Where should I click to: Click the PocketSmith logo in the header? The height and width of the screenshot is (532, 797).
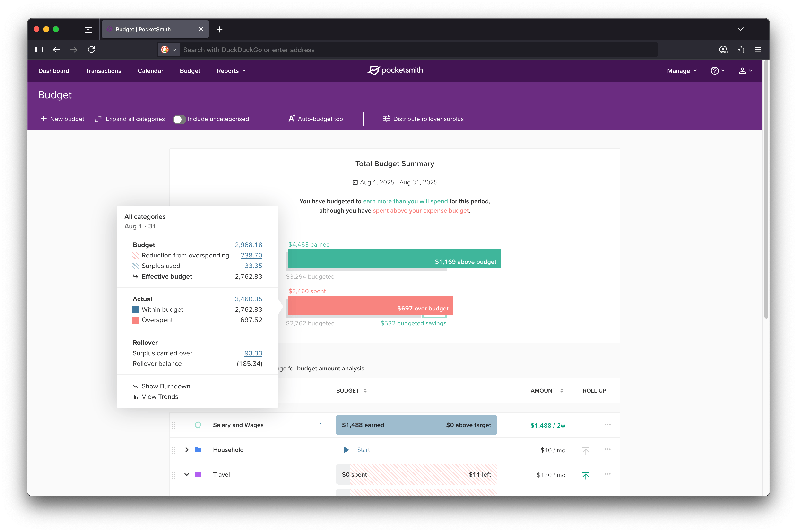[x=395, y=70]
